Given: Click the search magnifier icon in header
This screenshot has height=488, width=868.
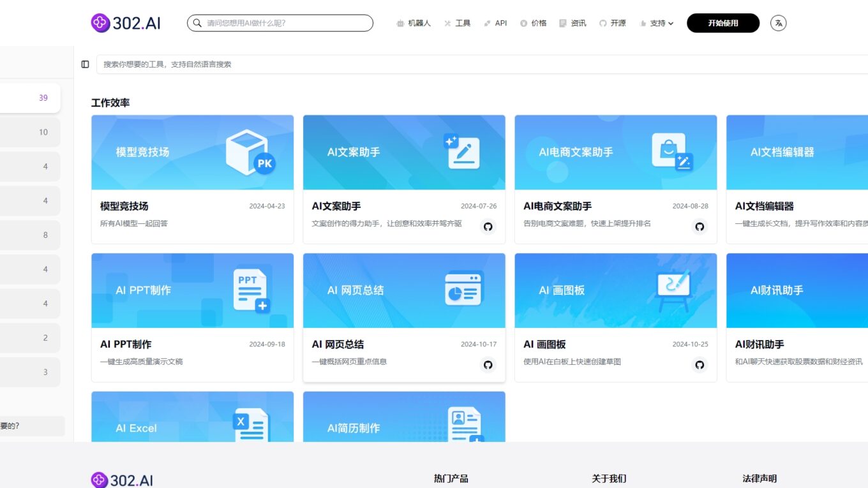Looking at the screenshot, I should tap(197, 23).
